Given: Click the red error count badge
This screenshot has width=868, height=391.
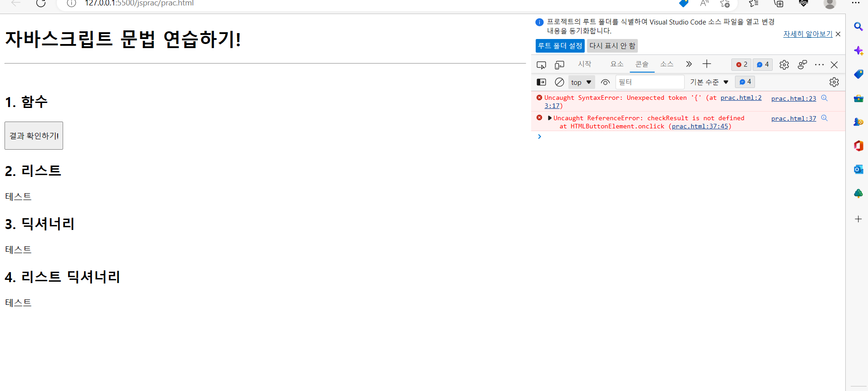Looking at the screenshot, I should pos(741,64).
